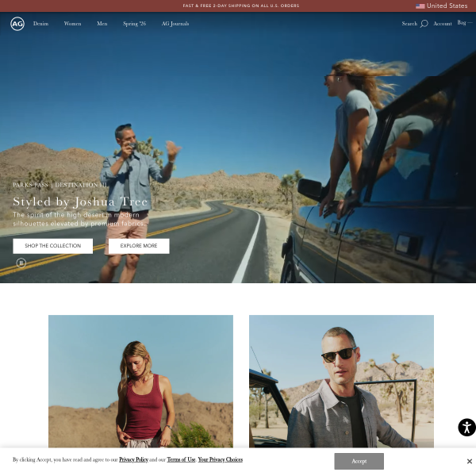Screen dimensions: 476x476
Task: Go to Account page
Action: 443,24
